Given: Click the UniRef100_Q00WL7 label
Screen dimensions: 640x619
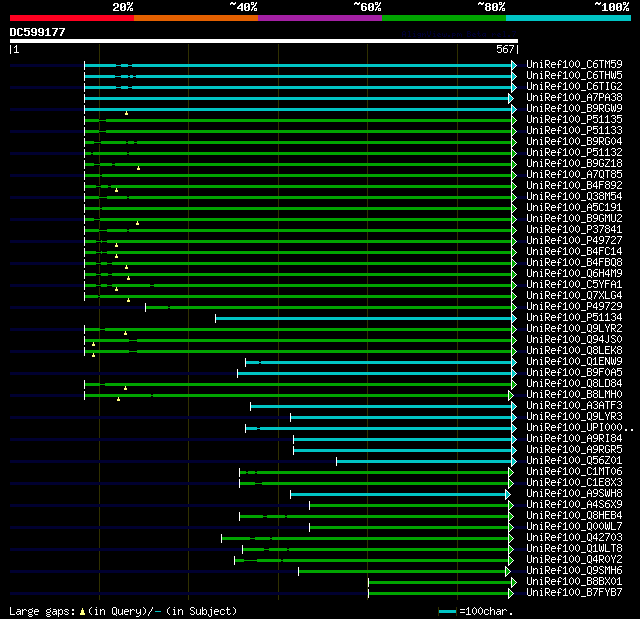Looking at the screenshot, I should click(574, 527).
